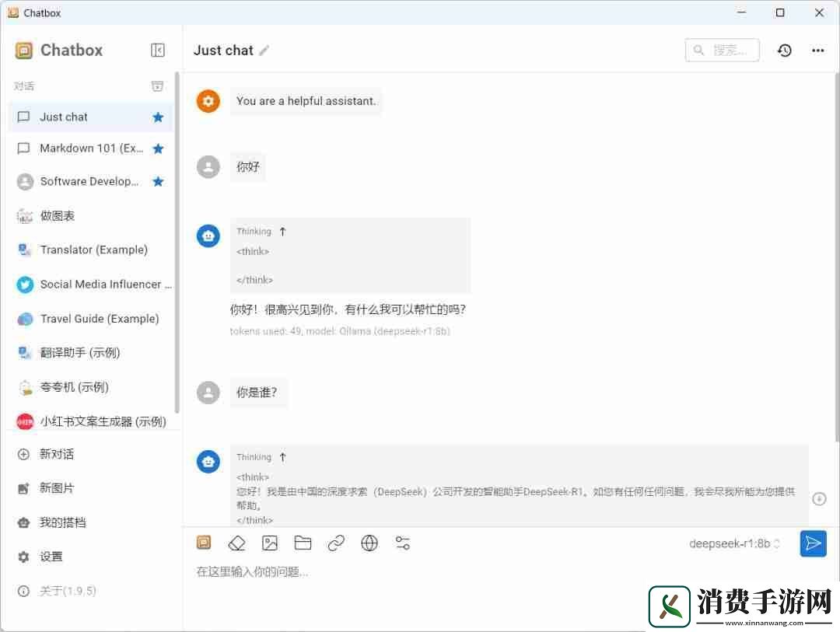The width and height of the screenshot is (840, 632).
Task: Click the image attachment icon
Action: pos(270,543)
